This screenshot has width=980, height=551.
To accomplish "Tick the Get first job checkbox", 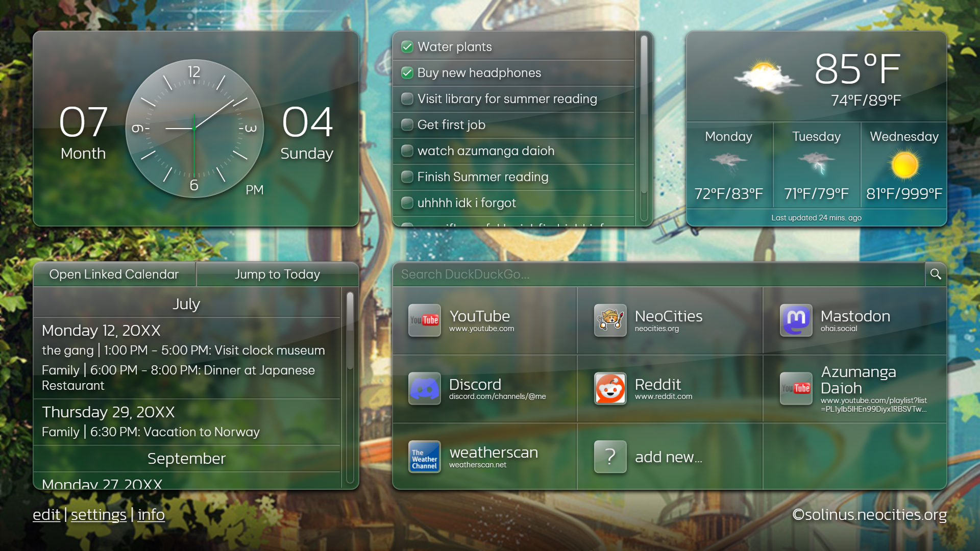I will [407, 125].
